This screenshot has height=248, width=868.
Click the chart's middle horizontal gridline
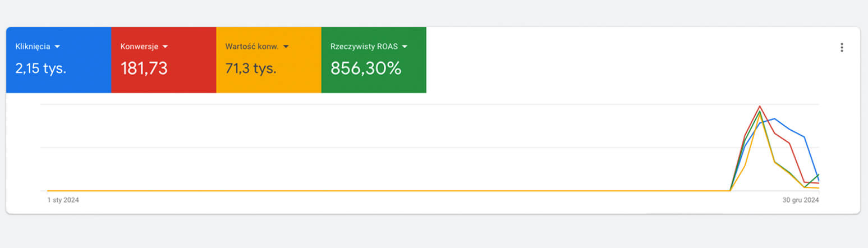(x=393, y=148)
